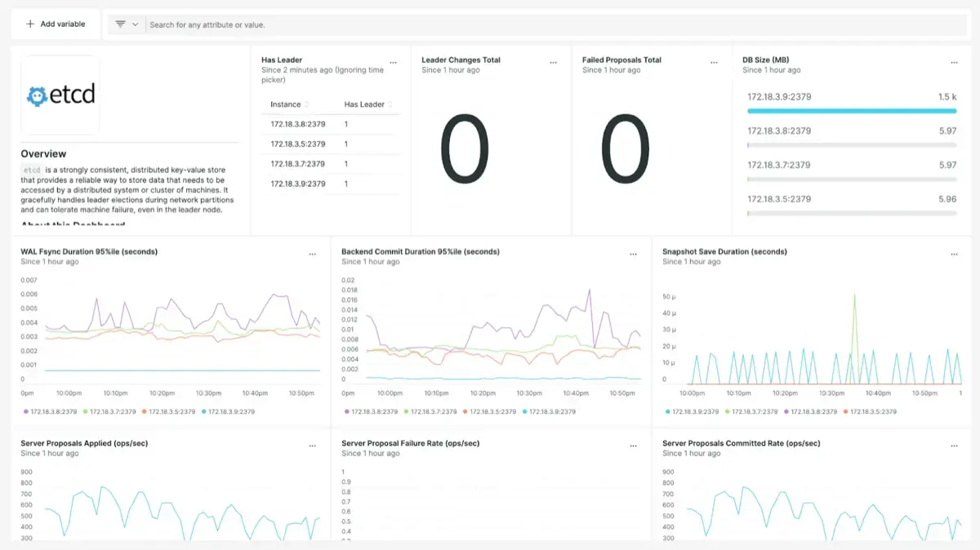Viewport: 980px width, 550px height.
Task: Toggle 172.18.3.8:2379 series in WAL Fsync legend
Action: click(x=51, y=412)
